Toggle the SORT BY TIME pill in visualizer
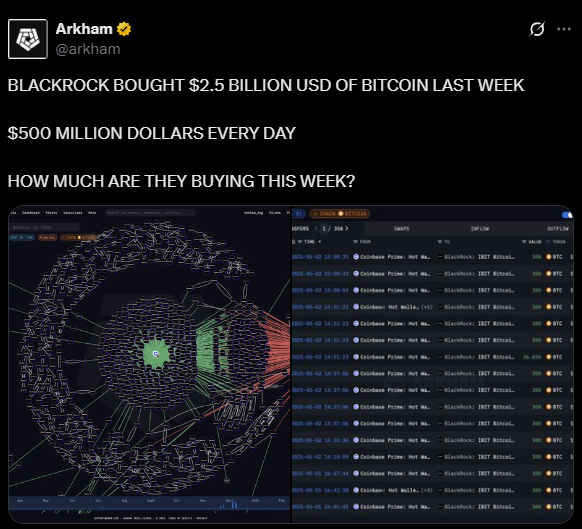Screen dimensions: 582x529 coord(22,237)
